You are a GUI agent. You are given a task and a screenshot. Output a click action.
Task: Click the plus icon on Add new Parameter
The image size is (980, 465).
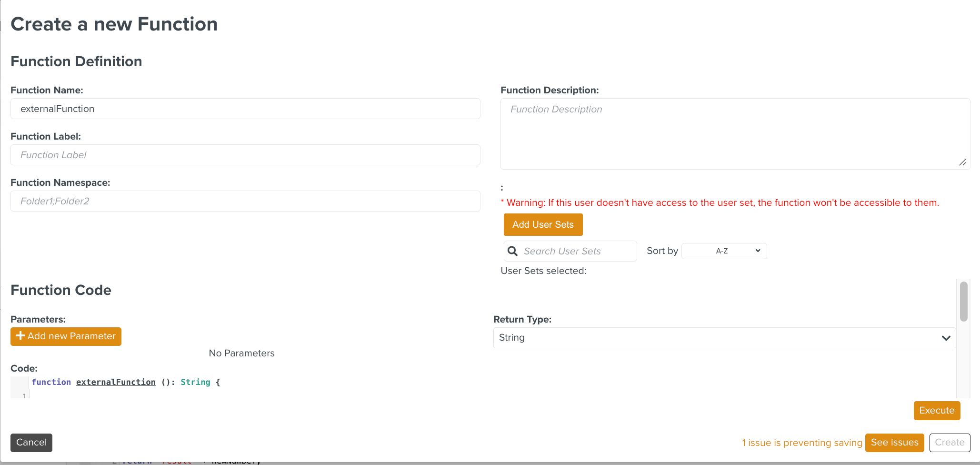point(20,336)
